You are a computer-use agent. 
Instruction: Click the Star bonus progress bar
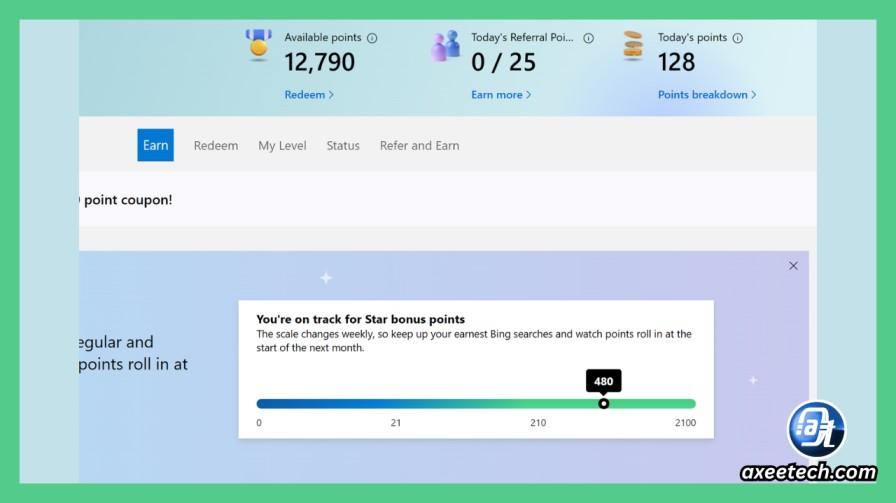(x=476, y=404)
